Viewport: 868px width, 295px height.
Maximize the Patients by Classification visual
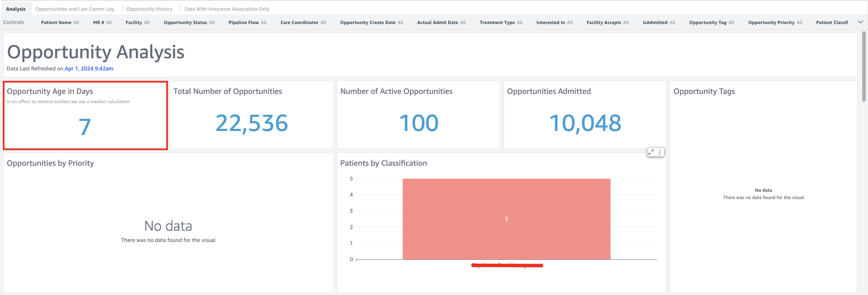651,152
